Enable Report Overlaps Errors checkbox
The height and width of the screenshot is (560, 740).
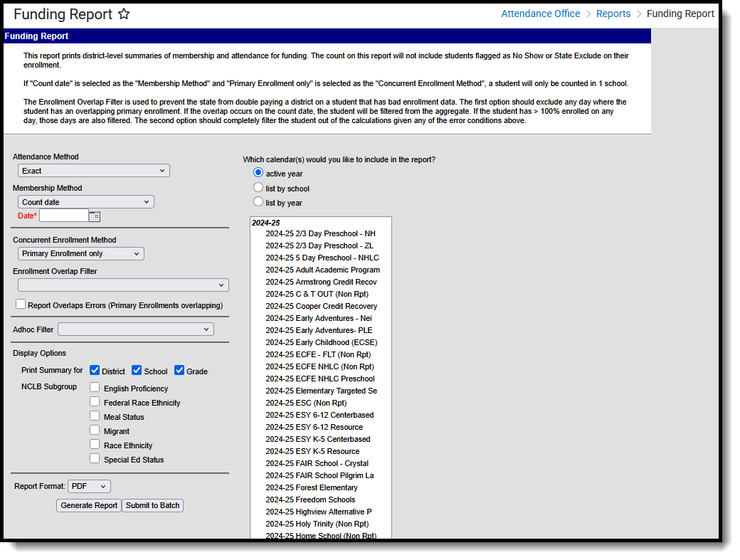point(21,305)
